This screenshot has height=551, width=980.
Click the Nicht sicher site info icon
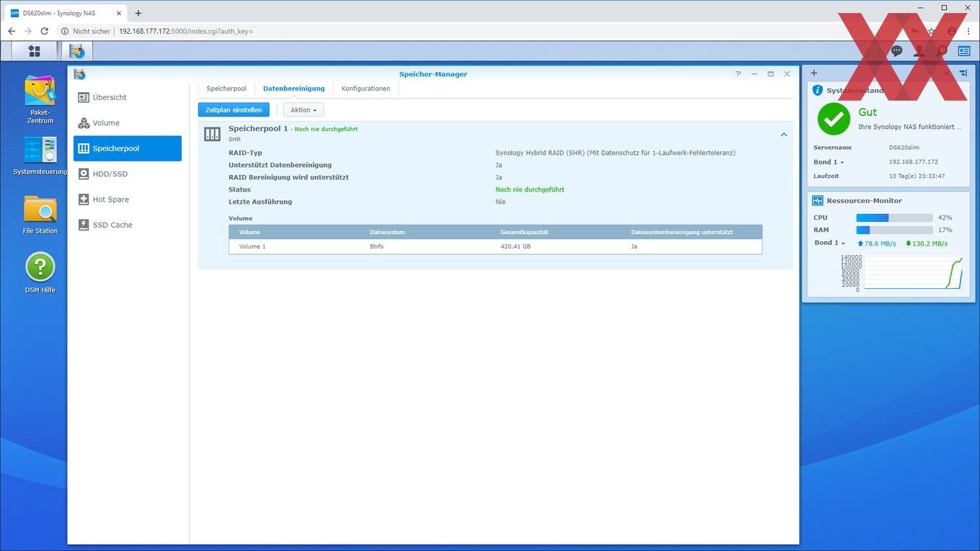point(65,31)
